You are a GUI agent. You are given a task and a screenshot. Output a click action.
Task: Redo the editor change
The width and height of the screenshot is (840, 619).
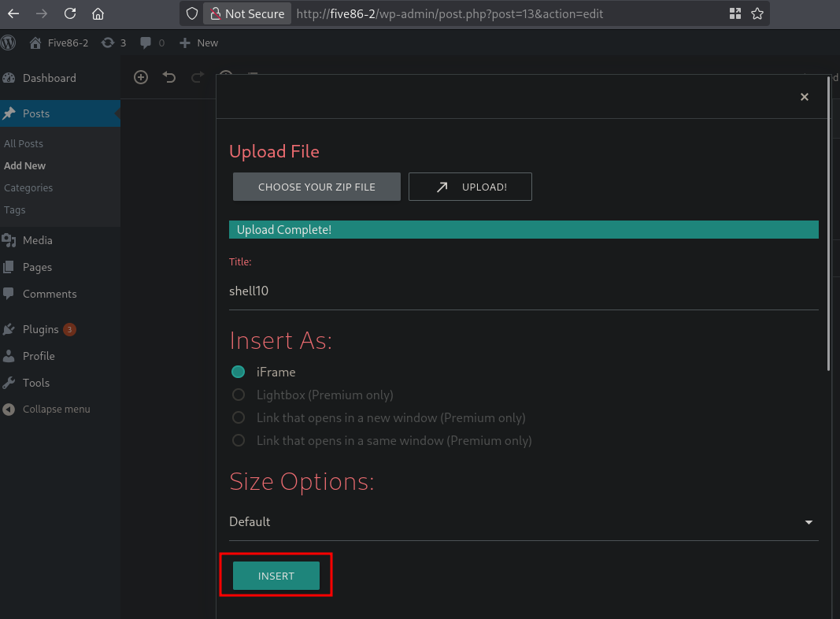coord(198,78)
